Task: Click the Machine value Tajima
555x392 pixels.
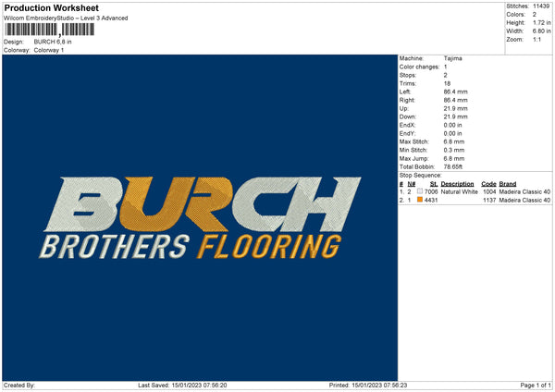Action: (x=452, y=58)
